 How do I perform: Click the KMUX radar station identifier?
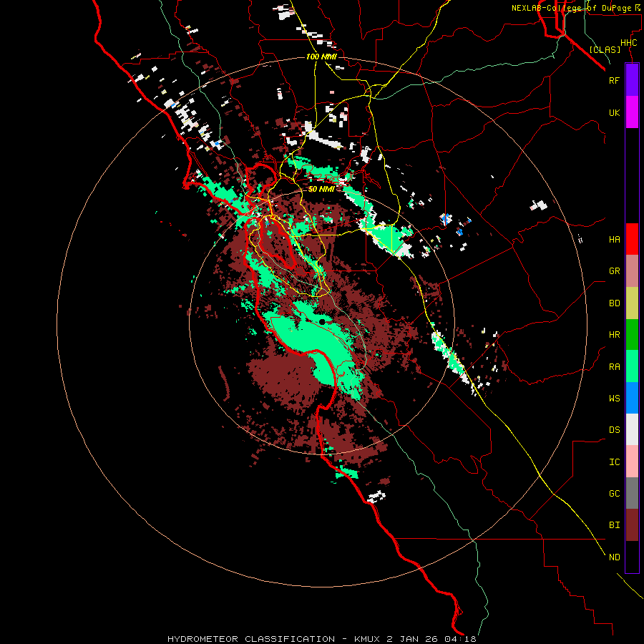pos(368,639)
